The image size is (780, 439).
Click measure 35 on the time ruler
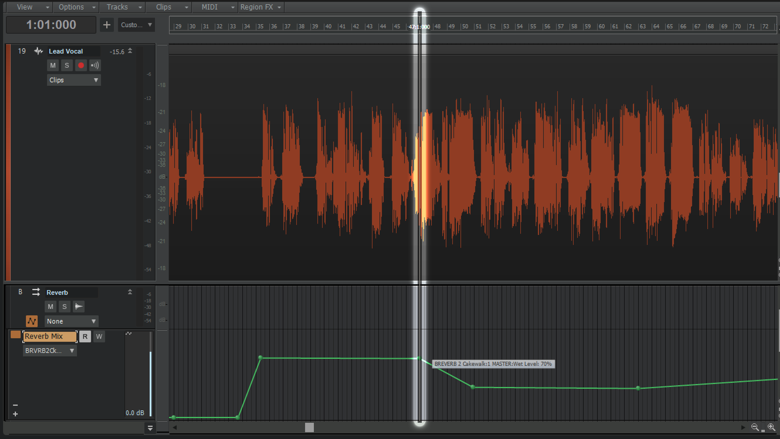(x=260, y=26)
